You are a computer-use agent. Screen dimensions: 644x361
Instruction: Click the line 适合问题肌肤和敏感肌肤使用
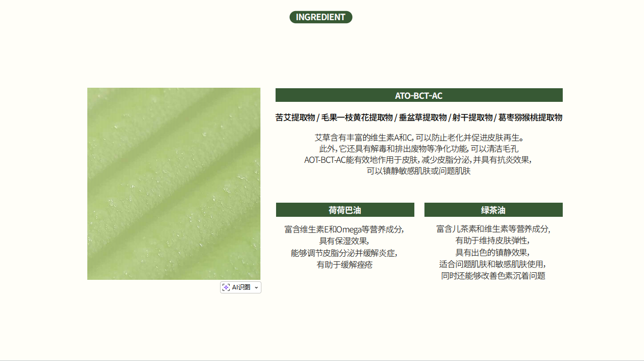tap(493, 264)
